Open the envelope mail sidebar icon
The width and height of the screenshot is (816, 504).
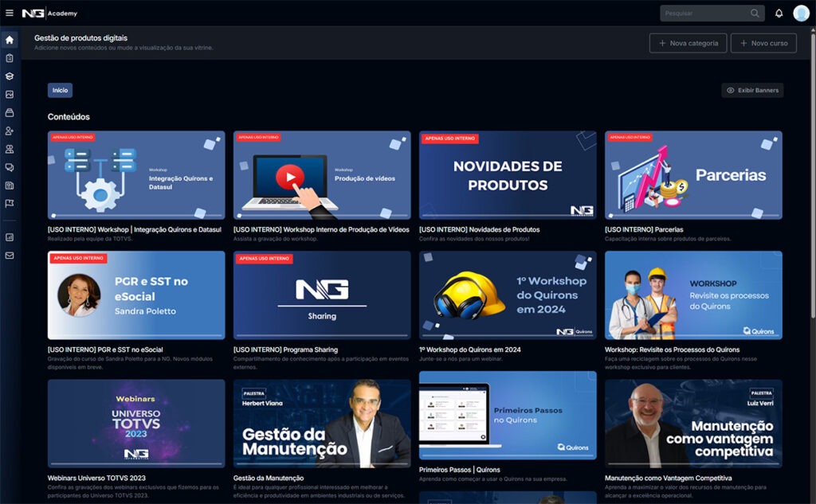pyautogui.click(x=10, y=256)
